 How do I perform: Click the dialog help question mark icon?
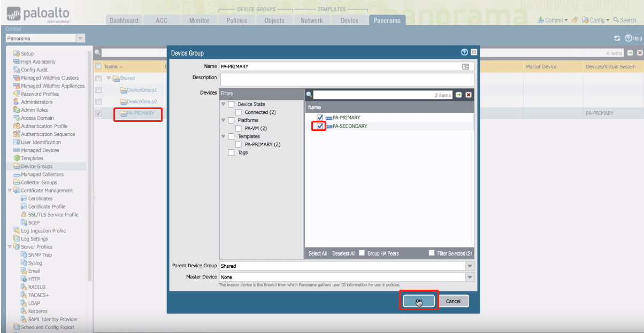(x=465, y=52)
